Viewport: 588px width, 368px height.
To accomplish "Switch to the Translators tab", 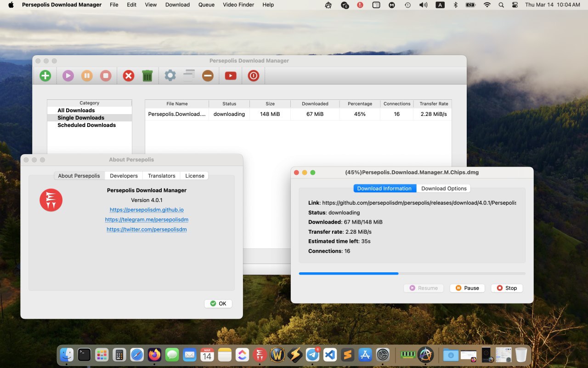I will (x=161, y=176).
